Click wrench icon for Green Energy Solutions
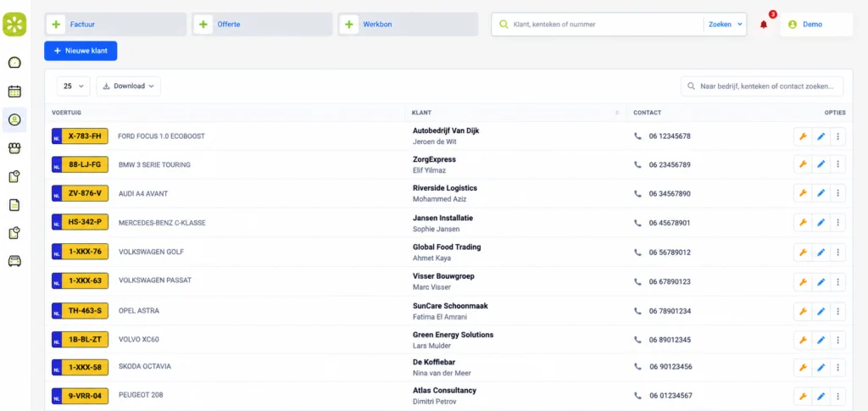 [x=803, y=340]
